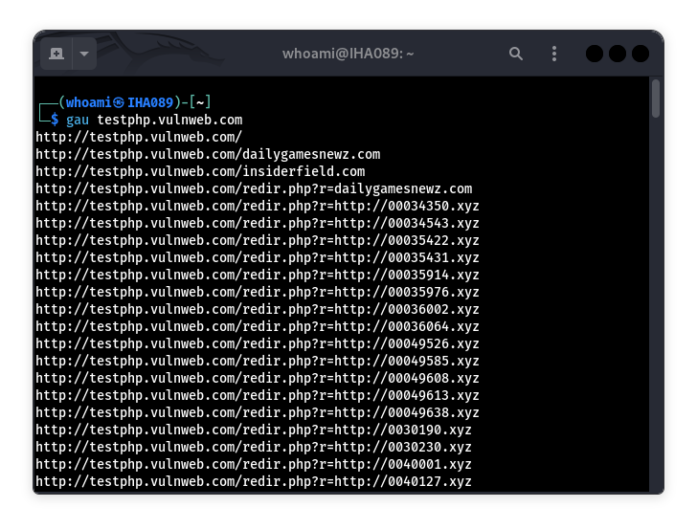Viewport: 697px width, 530px height.
Task: Minimize the terminal window
Action: click(x=594, y=54)
